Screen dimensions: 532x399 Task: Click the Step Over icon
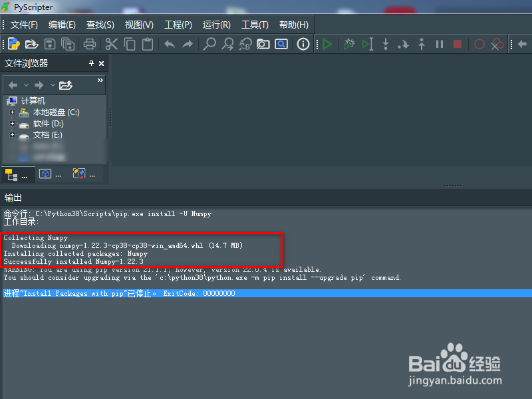click(404, 44)
